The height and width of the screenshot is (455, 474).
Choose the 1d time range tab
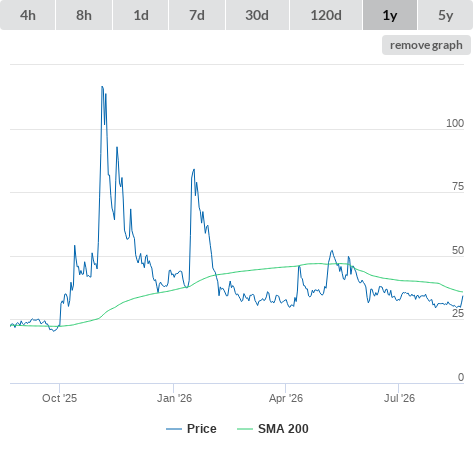(141, 15)
